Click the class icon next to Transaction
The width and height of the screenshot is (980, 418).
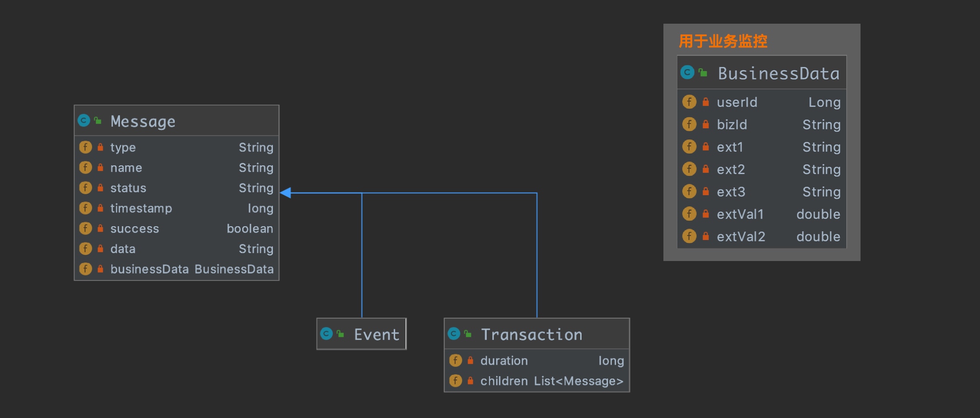click(454, 334)
